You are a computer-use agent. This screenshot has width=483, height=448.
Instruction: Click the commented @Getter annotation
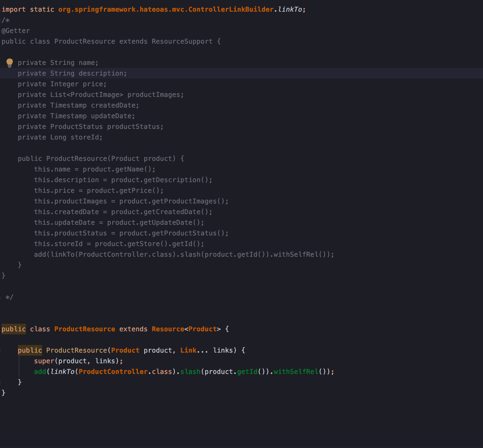[x=16, y=31]
